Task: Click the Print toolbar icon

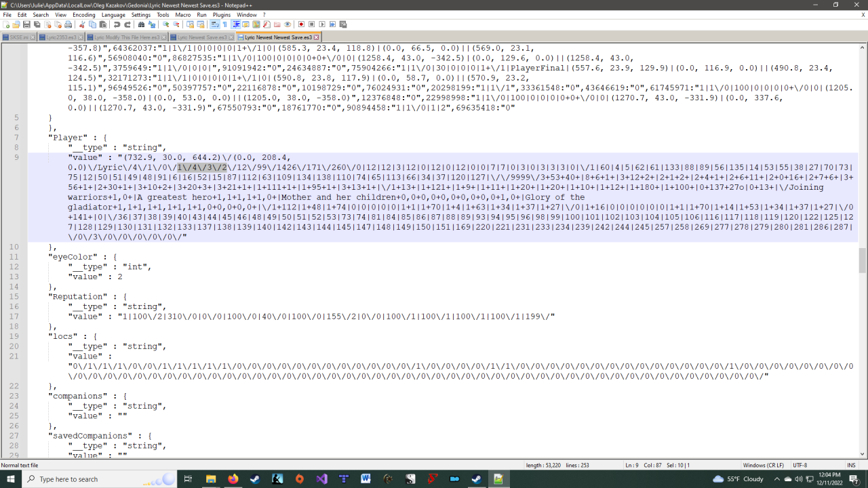Action: click(x=68, y=24)
